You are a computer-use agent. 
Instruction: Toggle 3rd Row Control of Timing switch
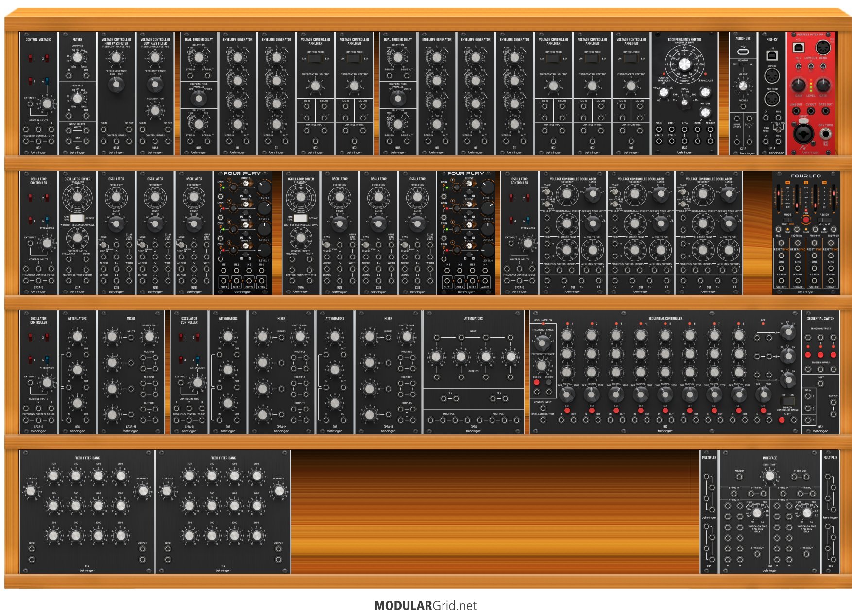pyautogui.click(x=788, y=401)
